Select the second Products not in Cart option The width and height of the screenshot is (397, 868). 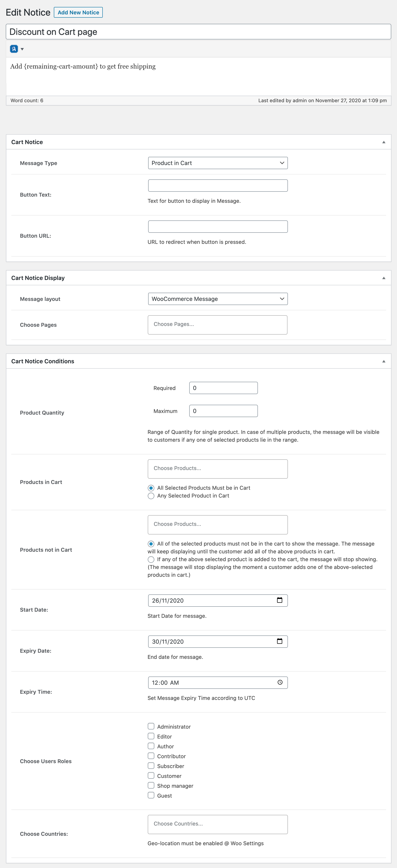tap(151, 559)
